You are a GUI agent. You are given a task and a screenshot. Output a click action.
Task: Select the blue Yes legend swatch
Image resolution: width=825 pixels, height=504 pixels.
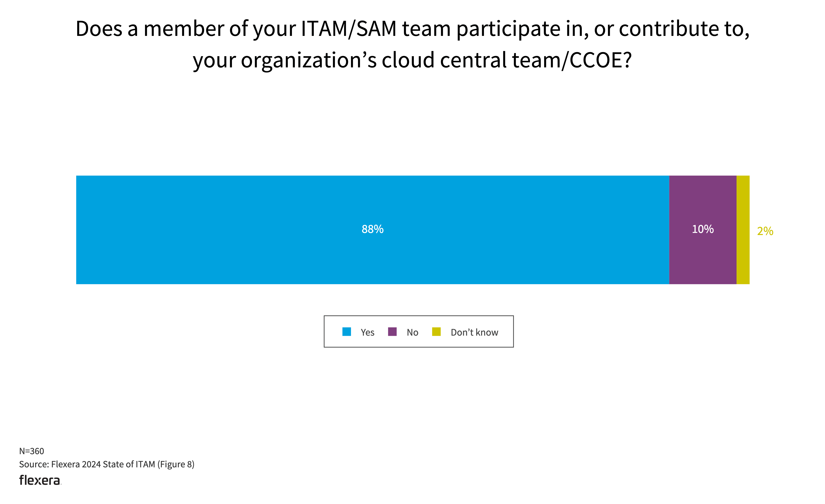coord(347,332)
